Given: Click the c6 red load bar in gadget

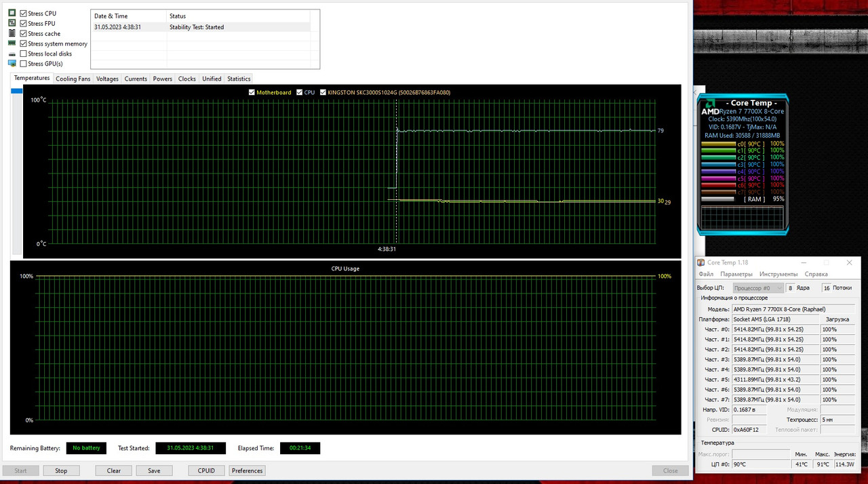Looking at the screenshot, I should (717, 184).
